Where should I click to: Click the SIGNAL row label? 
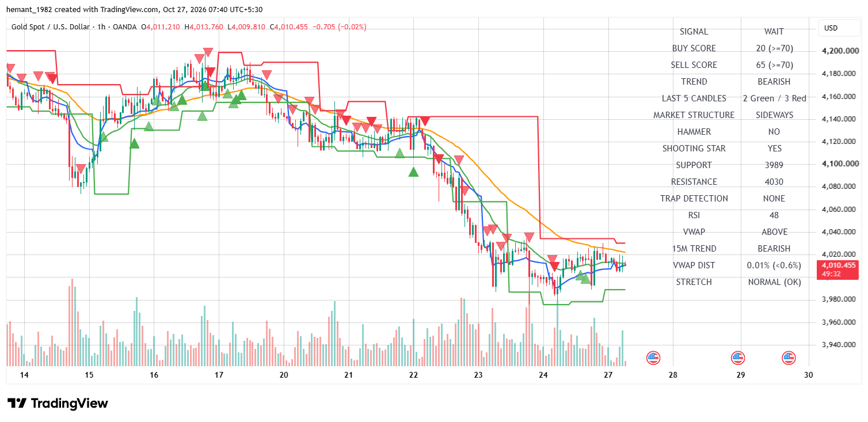coord(694,32)
